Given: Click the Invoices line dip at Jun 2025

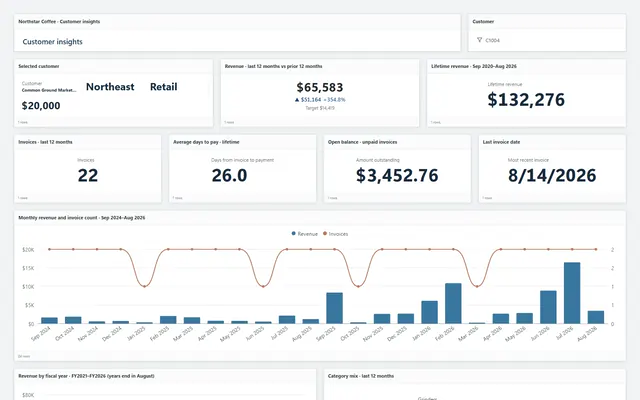Looking at the screenshot, I should 263,286.
